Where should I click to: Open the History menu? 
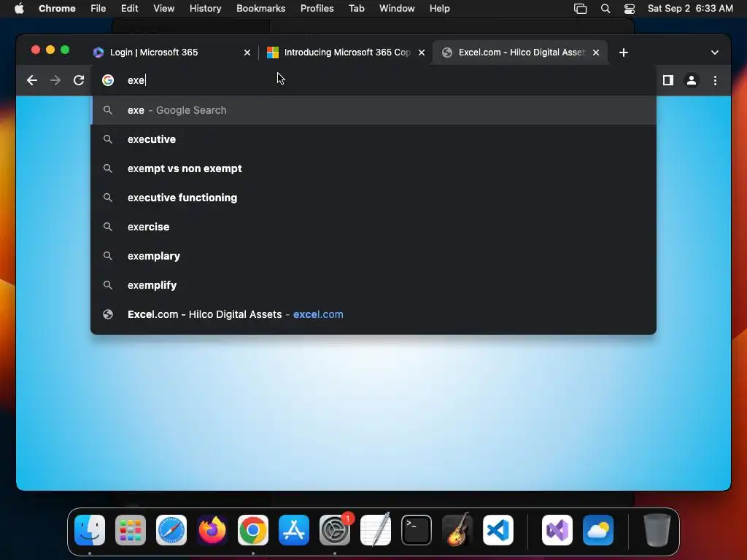(205, 9)
